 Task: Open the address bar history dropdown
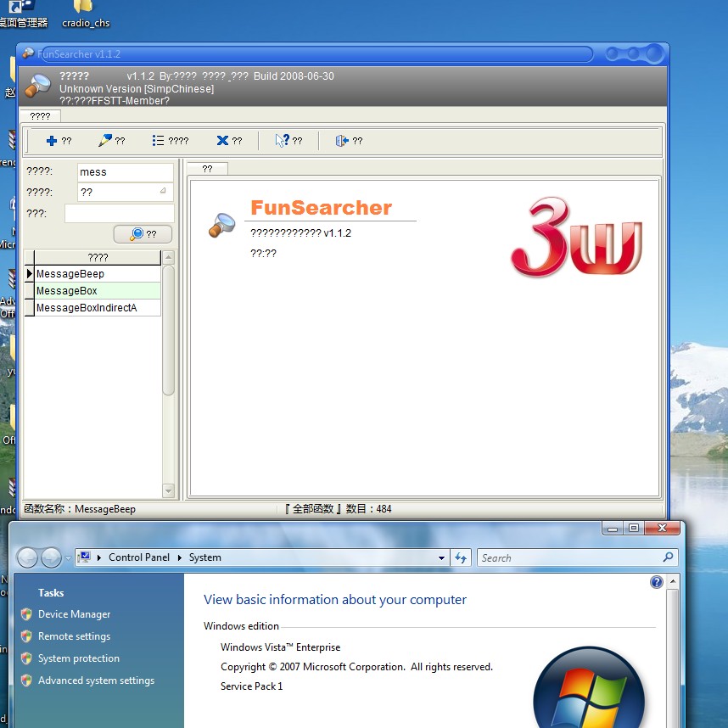tap(441, 557)
